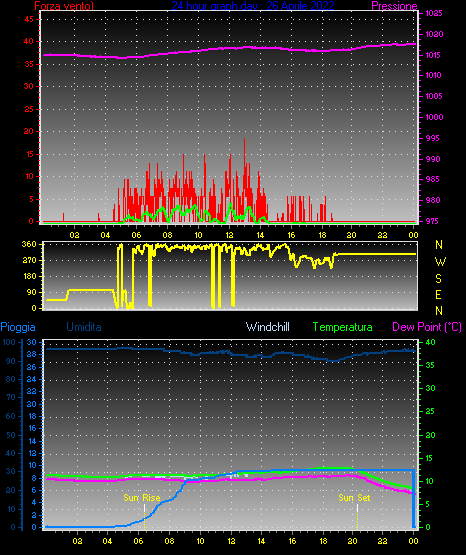466x555 pixels.
Task: Click wind direction axis value '270'
Action: coord(29,260)
